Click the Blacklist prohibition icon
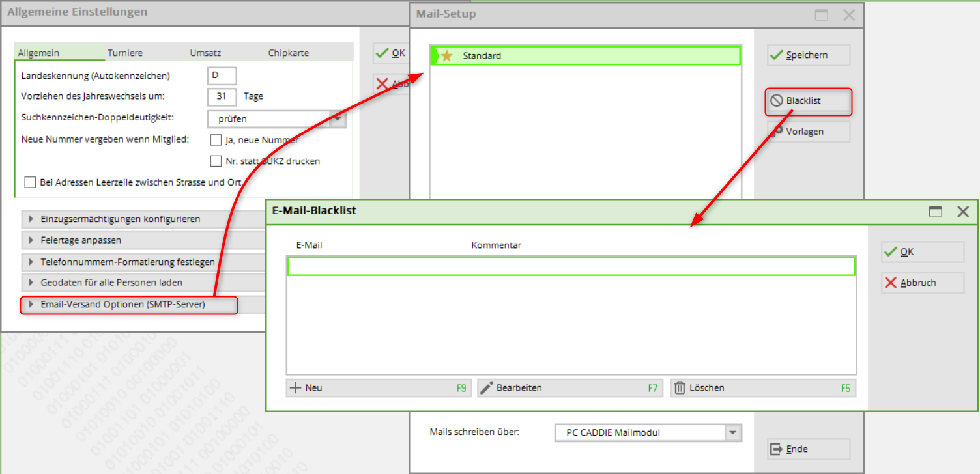Image resolution: width=980 pixels, height=474 pixels. point(777,101)
